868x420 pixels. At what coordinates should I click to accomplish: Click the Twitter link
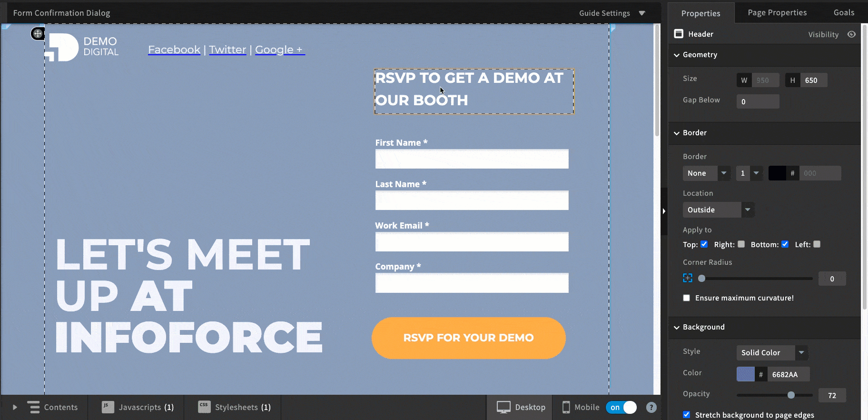tap(227, 50)
